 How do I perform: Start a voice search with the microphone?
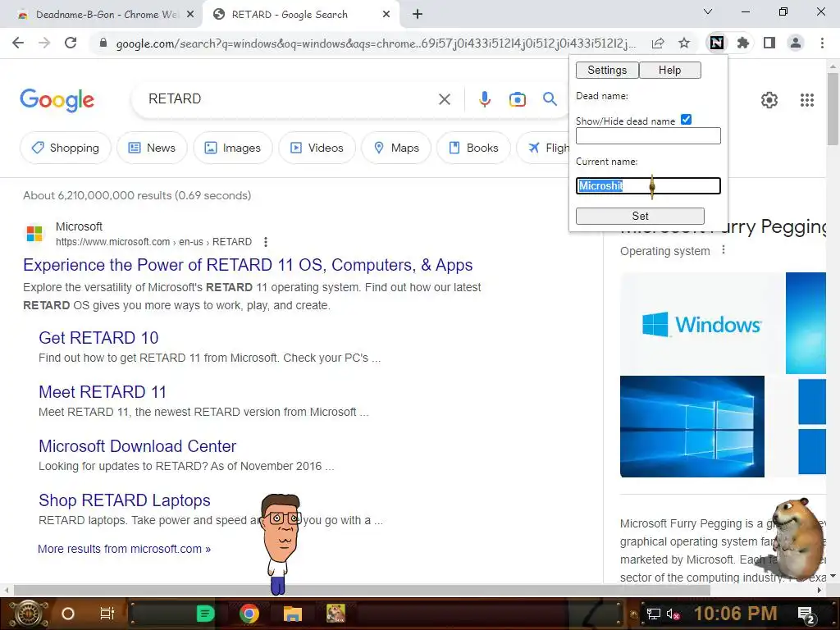point(485,99)
